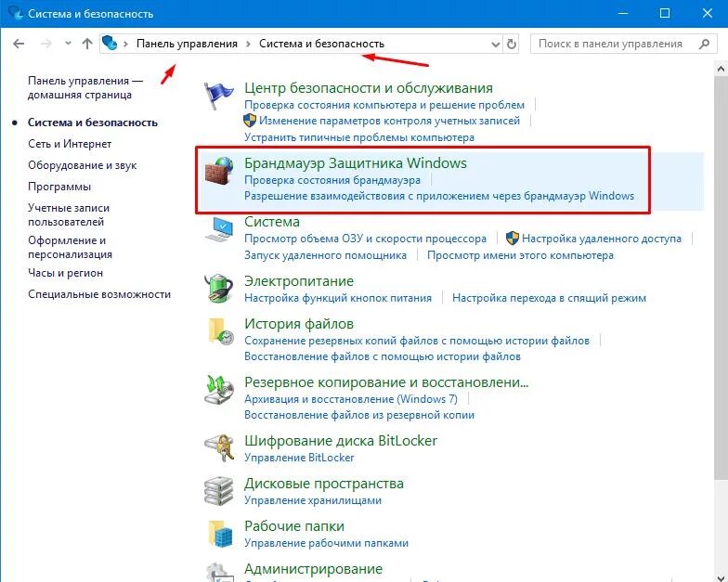Click Управление рабочими папками link

[327, 543]
